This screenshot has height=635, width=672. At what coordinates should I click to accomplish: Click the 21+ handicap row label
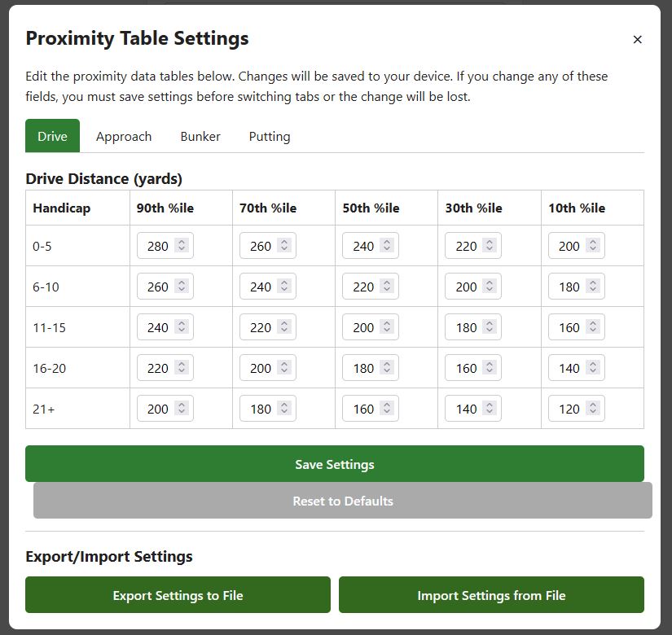coord(44,409)
